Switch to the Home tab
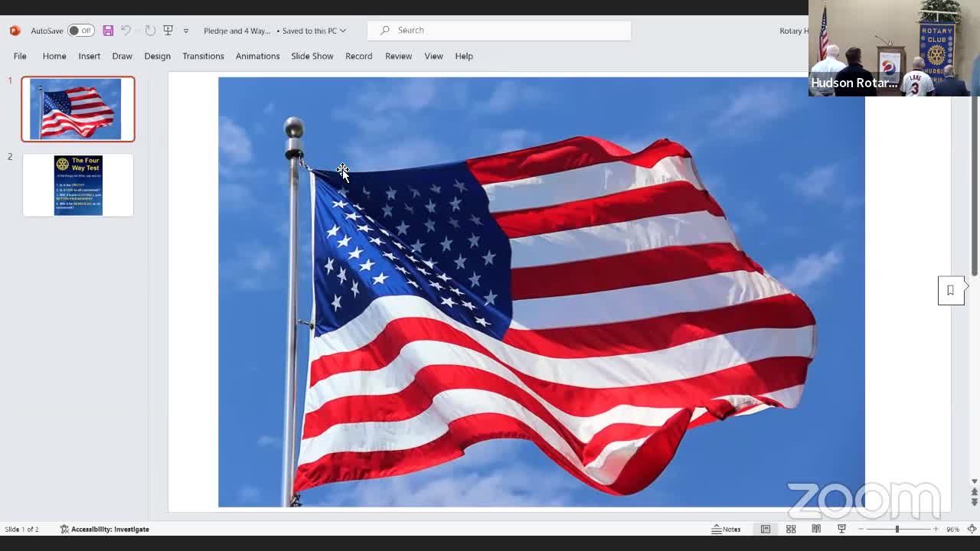The width and height of the screenshot is (980, 551). click(x=54, y=56)
